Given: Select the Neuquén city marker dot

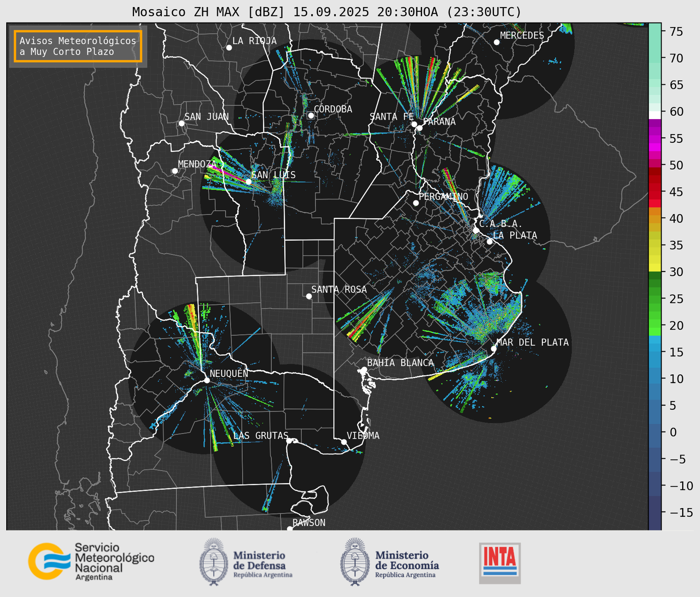Looking at the screenshot, I should click(207, 380).
